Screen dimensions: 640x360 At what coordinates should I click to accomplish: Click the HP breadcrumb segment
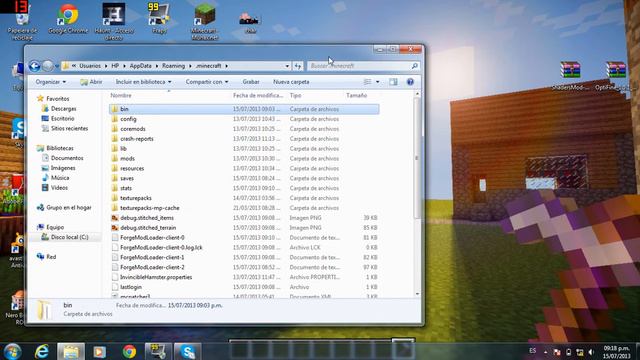coord(115,66)
